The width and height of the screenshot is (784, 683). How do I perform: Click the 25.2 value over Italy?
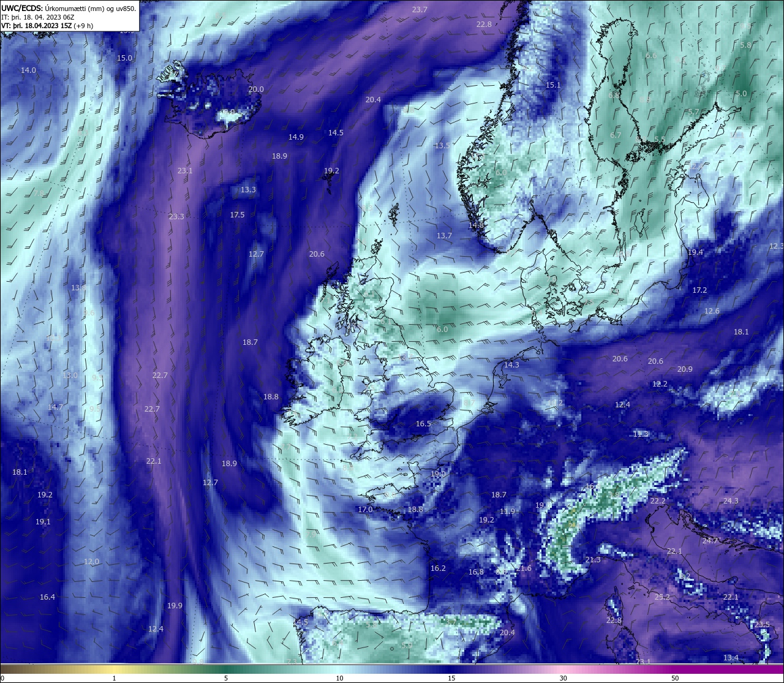(662, 597)
